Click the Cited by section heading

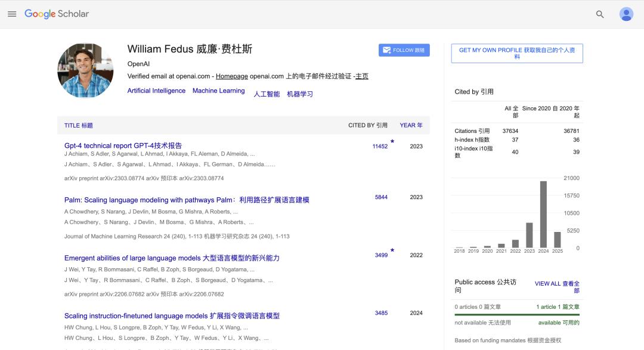(x=474, y=92)
